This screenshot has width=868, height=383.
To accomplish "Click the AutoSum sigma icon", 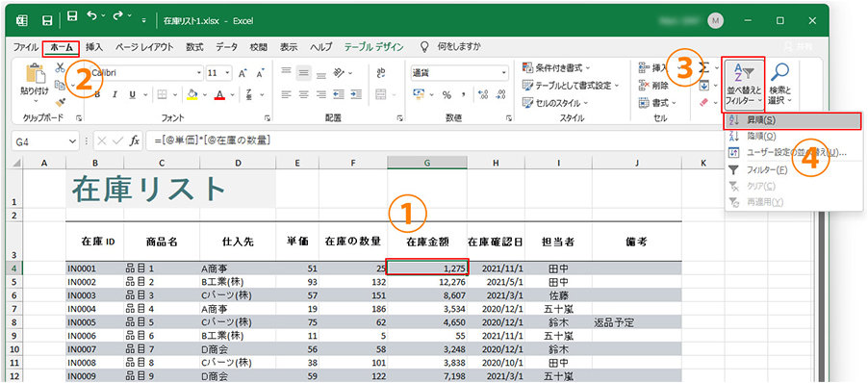I will (x=704, y=68).
